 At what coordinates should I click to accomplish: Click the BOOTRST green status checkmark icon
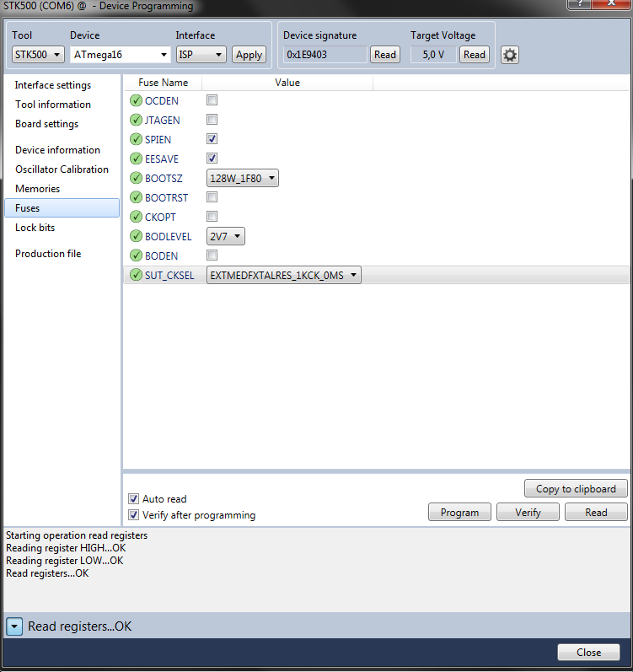point(136,197)
